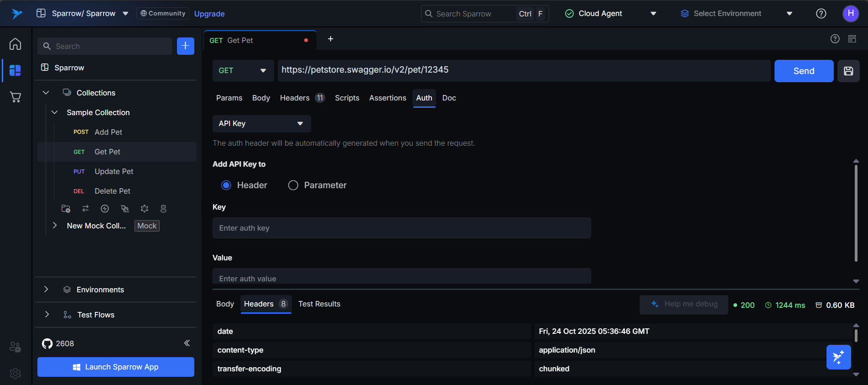Screen dimensions: 868x385
Task: Open the GET method dropdown
Action: [x=243, y=71]
